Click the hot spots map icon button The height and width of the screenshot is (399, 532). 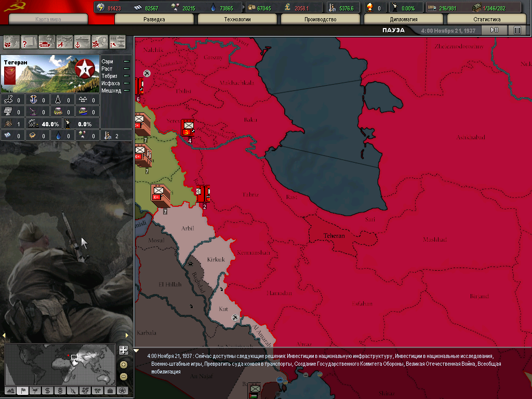click(11, 43)
